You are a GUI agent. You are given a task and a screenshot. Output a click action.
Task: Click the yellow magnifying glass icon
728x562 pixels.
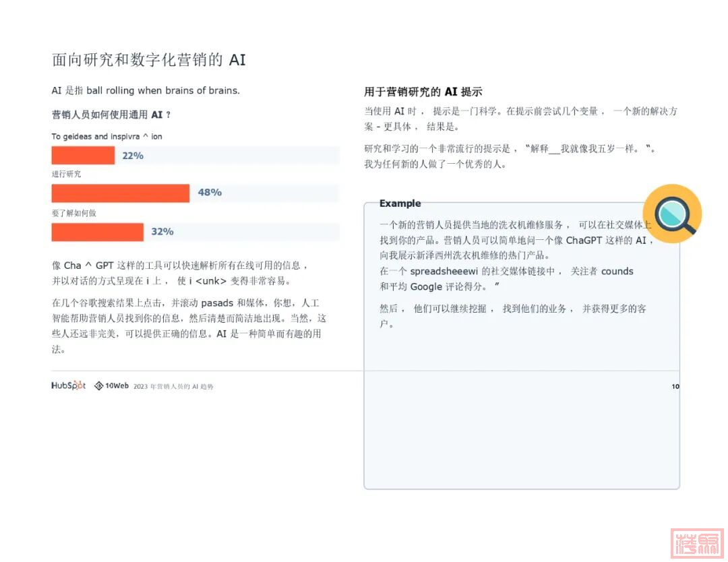click(672, 214)
